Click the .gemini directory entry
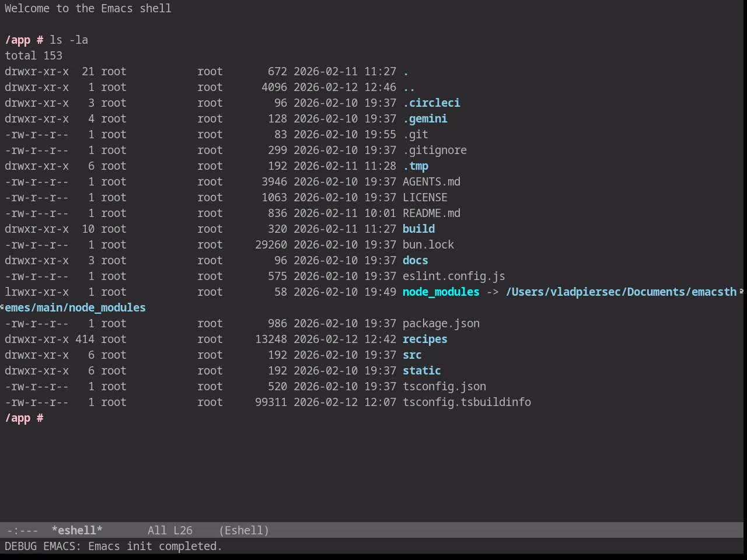This screenshot has width=747, height=560. 425,118
